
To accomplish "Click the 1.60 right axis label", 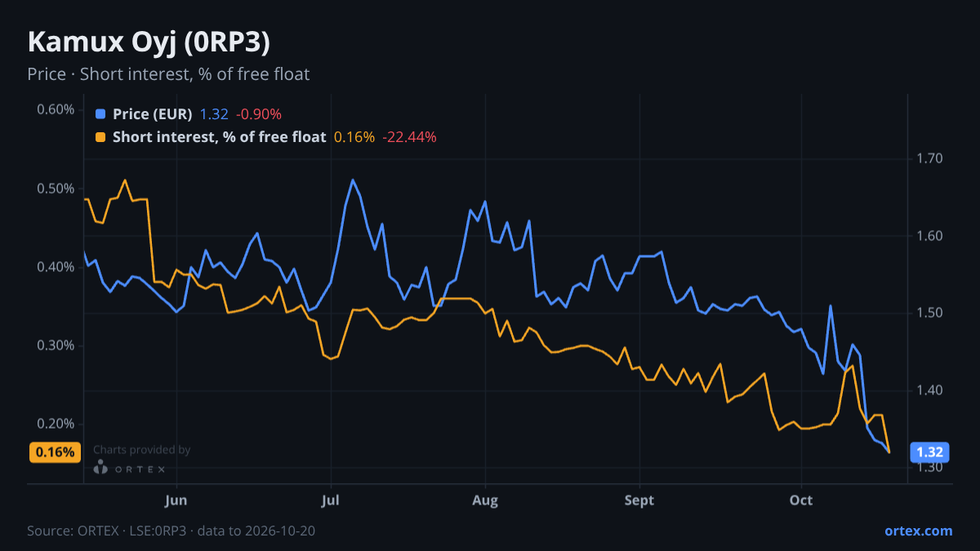I will (x=930, y=236).
